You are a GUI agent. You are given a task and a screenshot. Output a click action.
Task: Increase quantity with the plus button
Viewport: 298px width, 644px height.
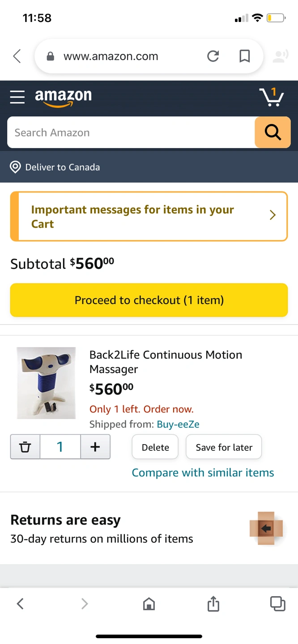click(95, 447)
